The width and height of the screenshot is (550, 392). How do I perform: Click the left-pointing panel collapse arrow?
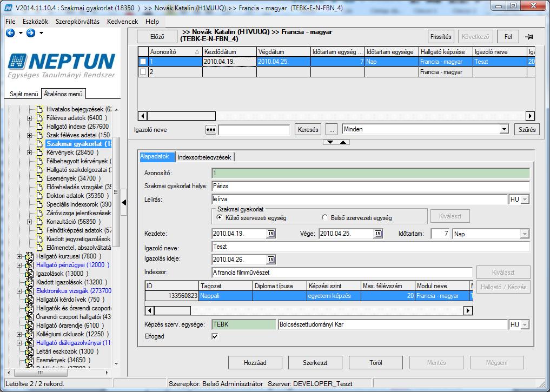[x=123, y=202]
